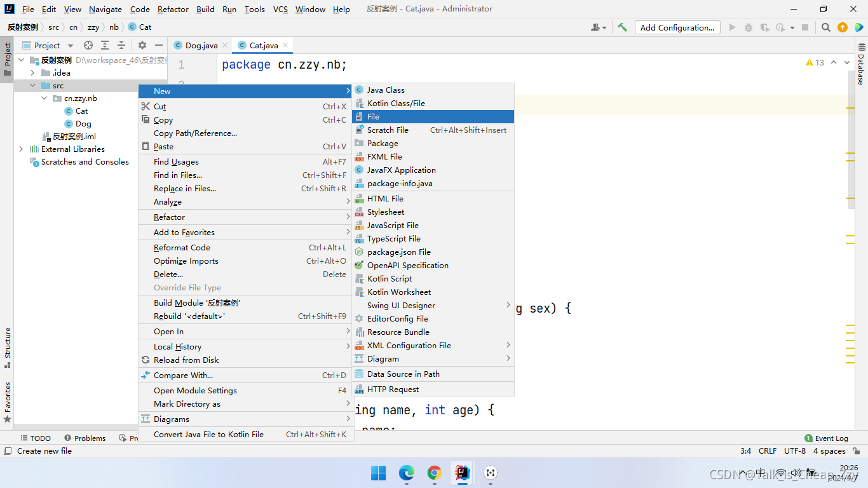
Task: Collapse the 反射案例 root project node
Action: (22, 60)
